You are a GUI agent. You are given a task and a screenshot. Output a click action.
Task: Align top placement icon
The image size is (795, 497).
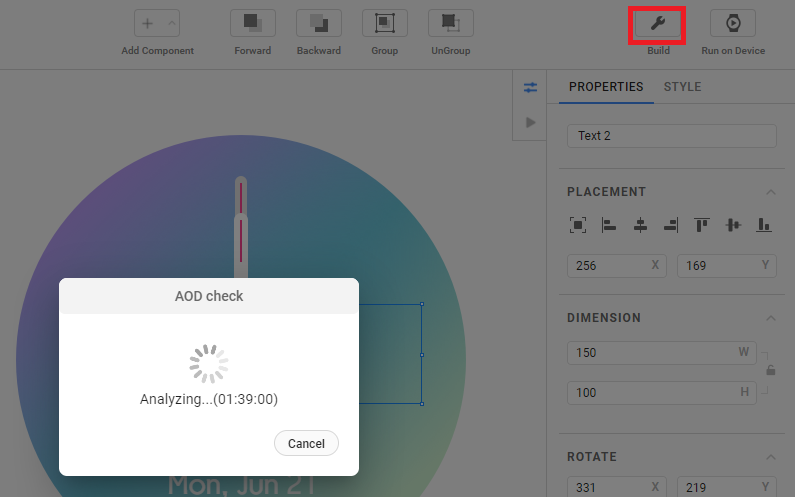point(702,225)
